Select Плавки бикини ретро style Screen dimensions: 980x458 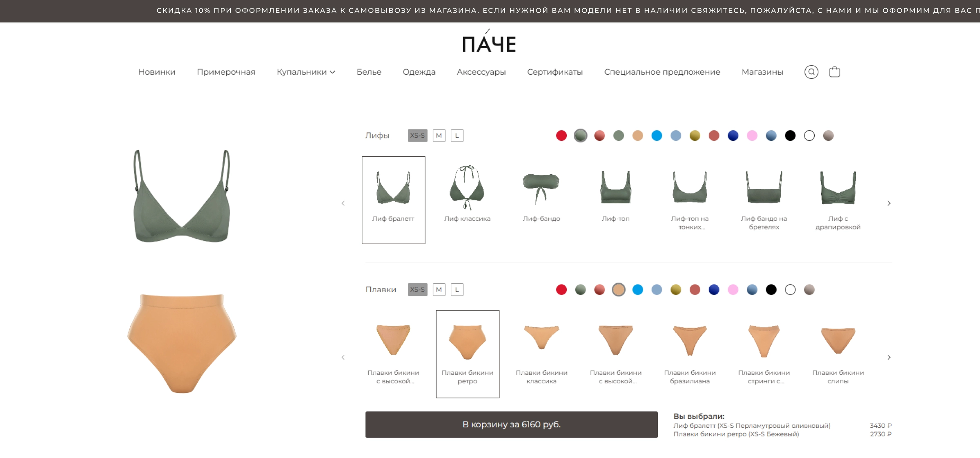(x=468, y=354)
